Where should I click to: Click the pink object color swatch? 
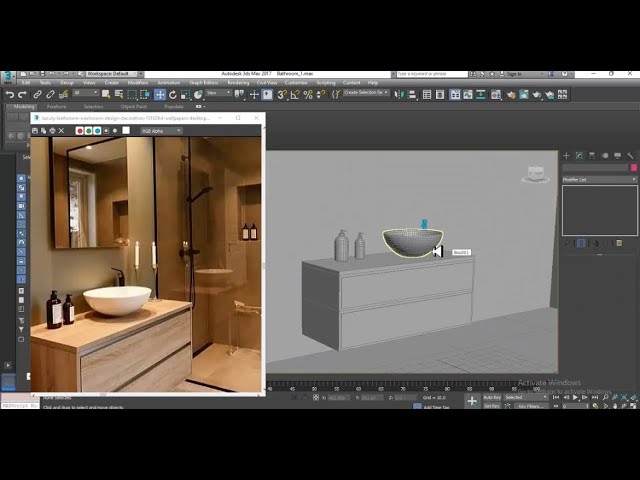point(633,168)
